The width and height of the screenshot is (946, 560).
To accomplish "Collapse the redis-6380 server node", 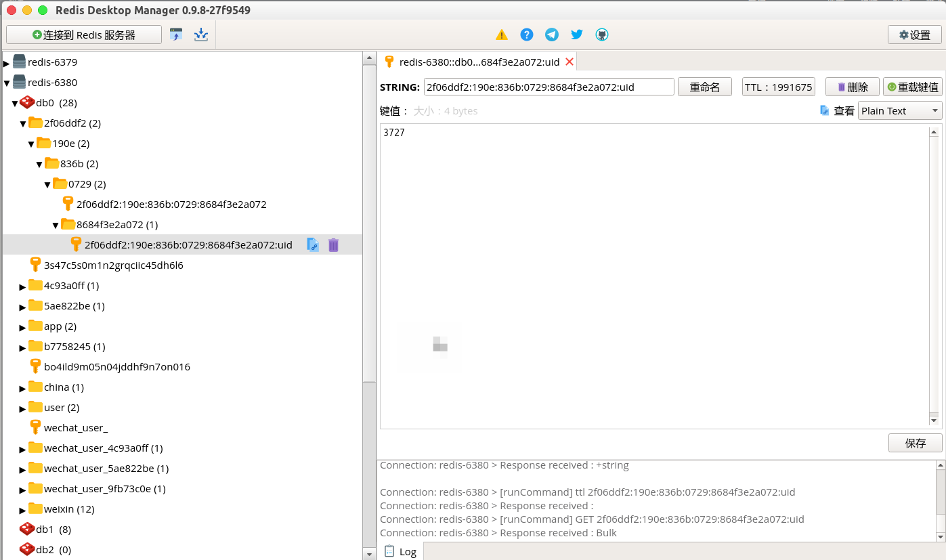I will pyautogui.click(x=7, y=83).
